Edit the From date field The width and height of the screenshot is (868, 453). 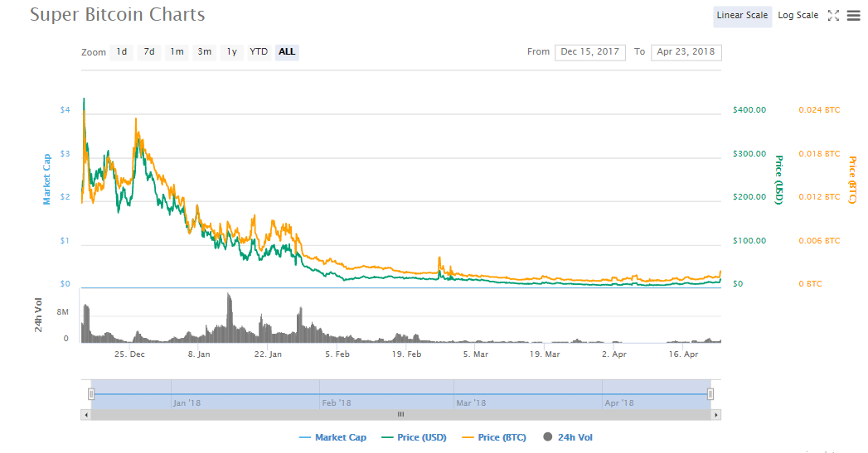(589, 52)
